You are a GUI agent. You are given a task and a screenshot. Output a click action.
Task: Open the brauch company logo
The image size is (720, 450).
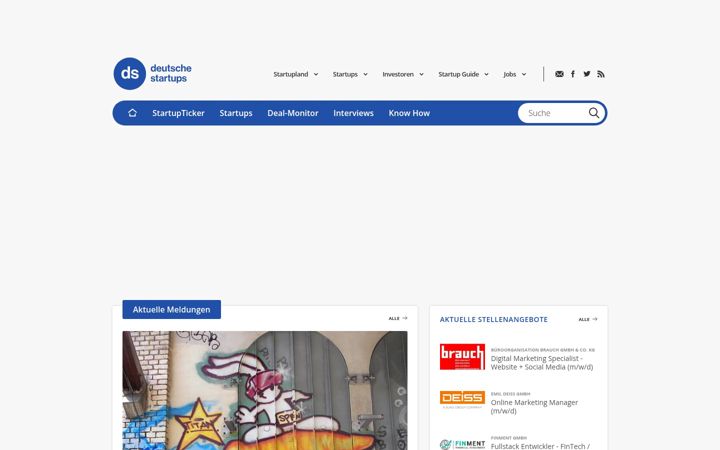[462, 357]
